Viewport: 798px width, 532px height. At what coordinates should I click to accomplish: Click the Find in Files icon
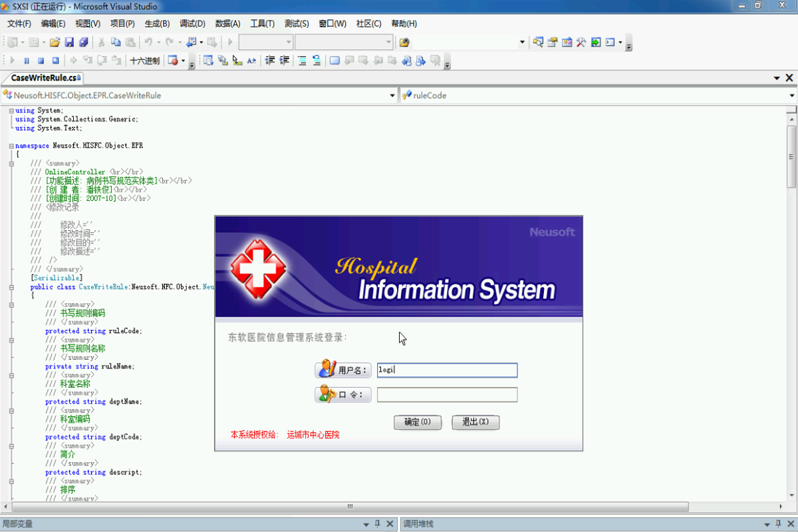(x=404, y=43)
